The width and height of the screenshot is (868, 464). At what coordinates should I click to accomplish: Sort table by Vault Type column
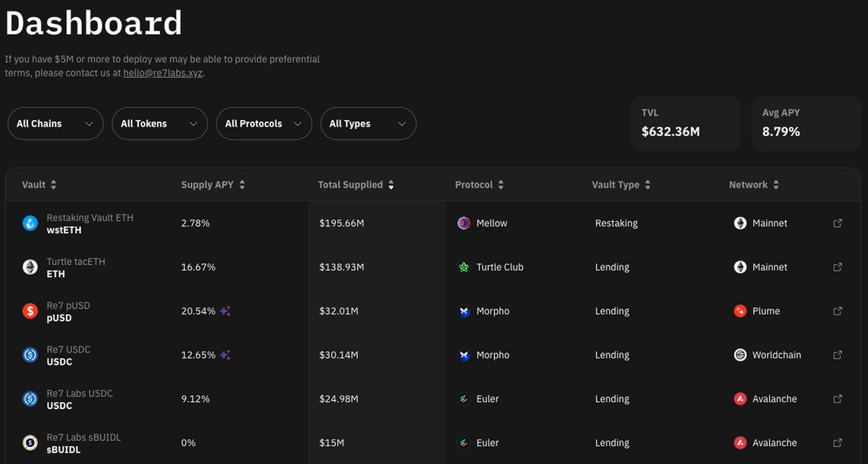(x=621, y=185)
